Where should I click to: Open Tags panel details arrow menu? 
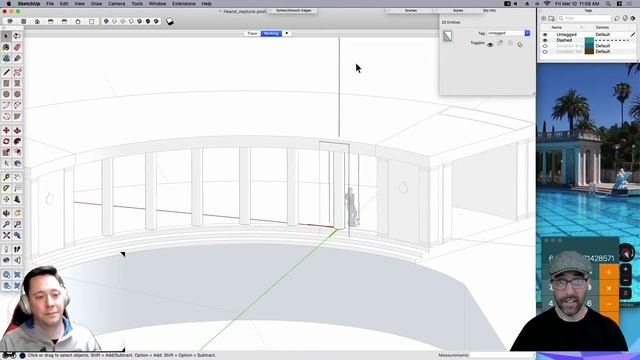(633, 18)
